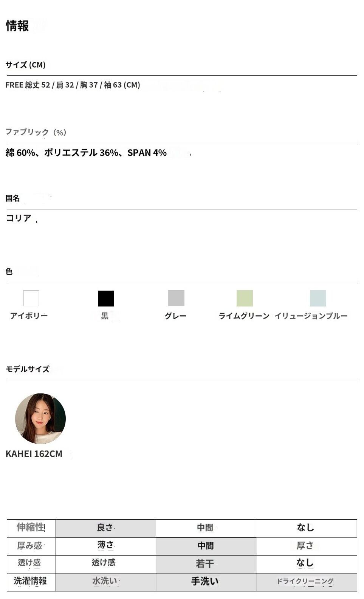Click the fabric composition text line

86,153
